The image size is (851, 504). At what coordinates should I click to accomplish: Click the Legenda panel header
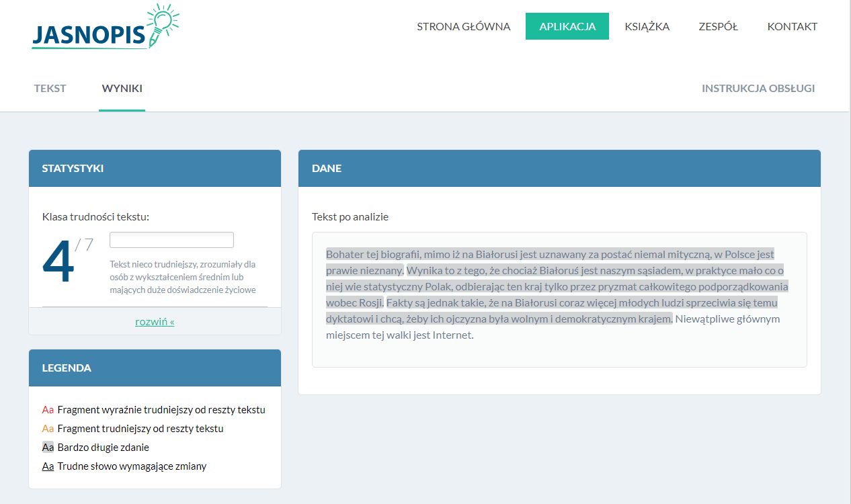(155, 368)
